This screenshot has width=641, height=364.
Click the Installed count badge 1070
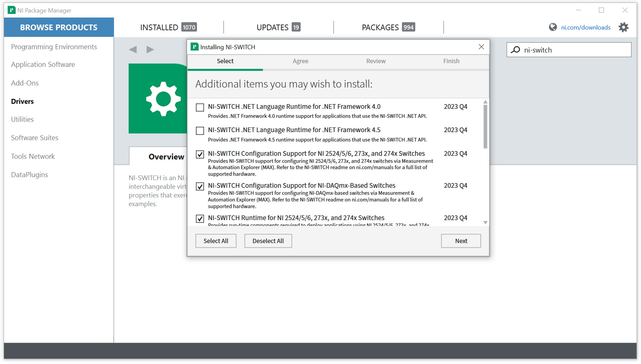pyautogui.click(x=189, y=27)
